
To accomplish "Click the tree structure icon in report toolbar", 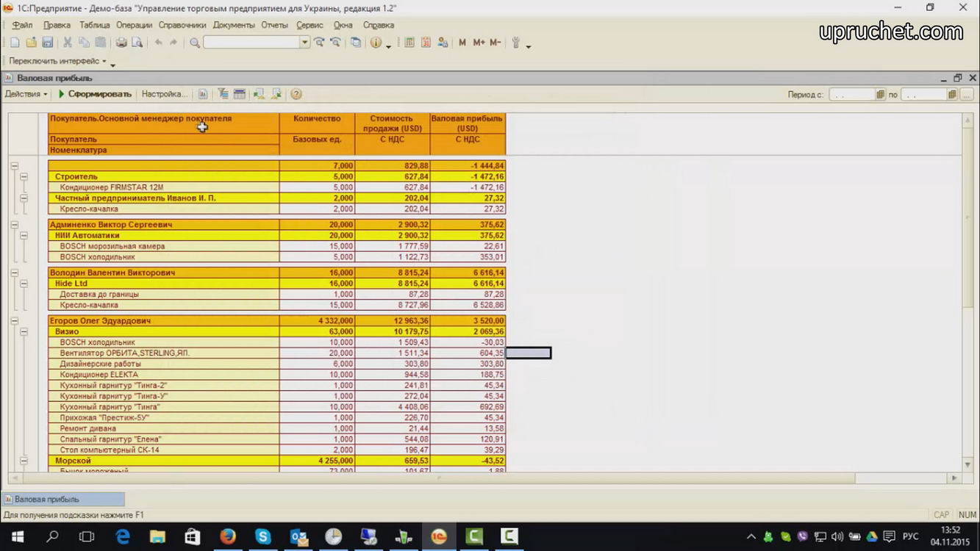I will click(223, 94).
